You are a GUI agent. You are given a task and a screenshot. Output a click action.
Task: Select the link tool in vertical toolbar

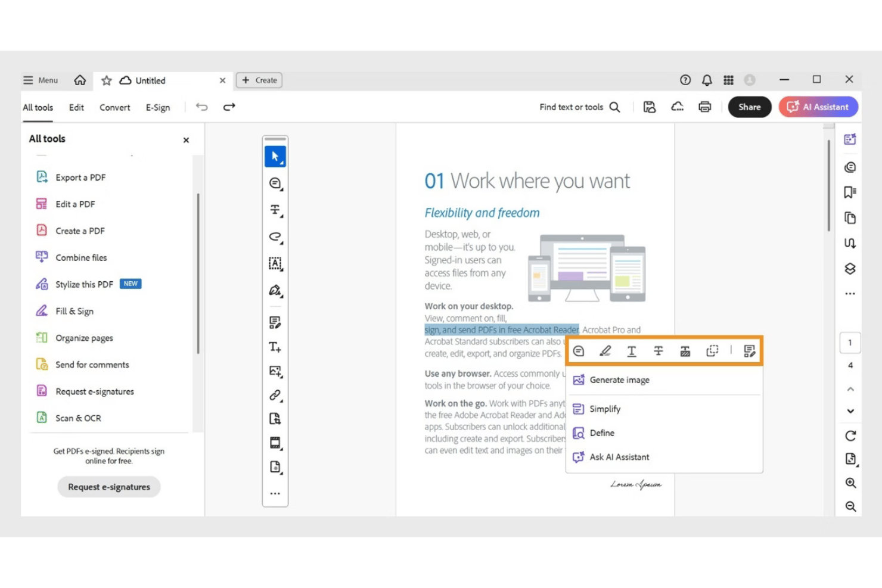click(x=275, y=395)
